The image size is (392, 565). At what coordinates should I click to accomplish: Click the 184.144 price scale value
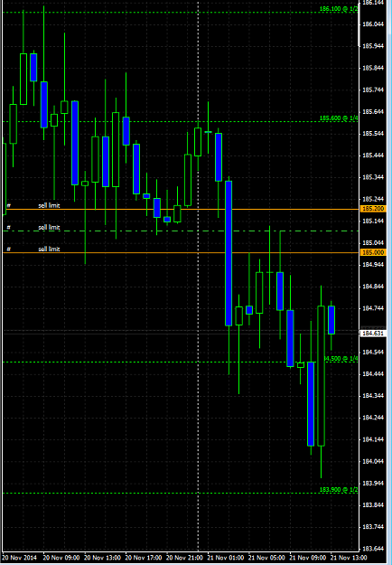tap(372, 439)
